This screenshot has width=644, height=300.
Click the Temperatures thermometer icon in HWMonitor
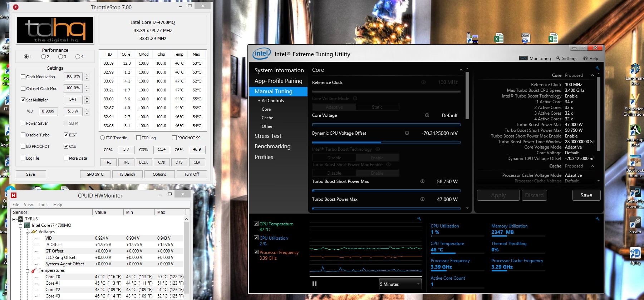pyautogui.click(x=34, y=270)
